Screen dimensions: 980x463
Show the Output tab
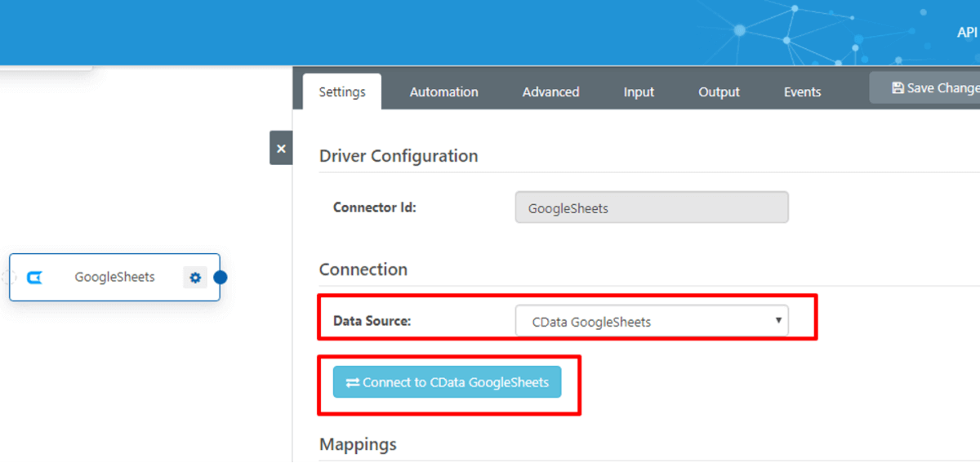719,92
